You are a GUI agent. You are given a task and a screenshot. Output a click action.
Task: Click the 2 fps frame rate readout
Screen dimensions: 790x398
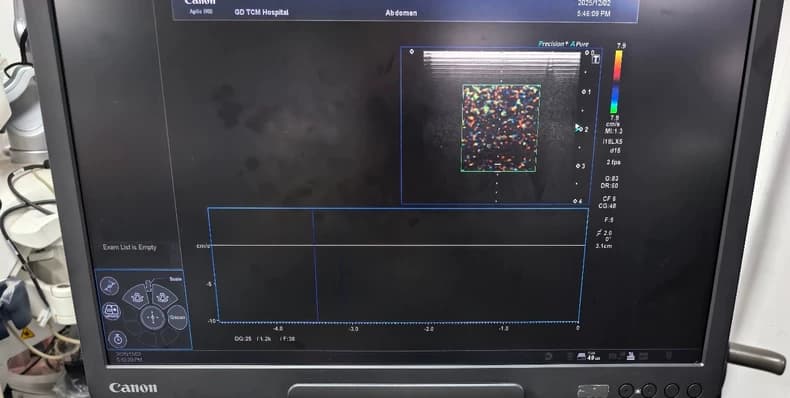[613, 163]
